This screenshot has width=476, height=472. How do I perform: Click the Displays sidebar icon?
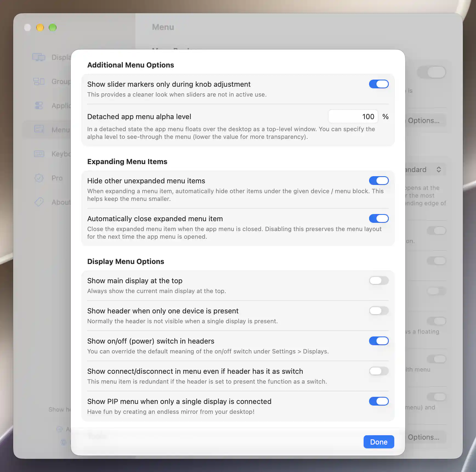(x=39, y=57)
